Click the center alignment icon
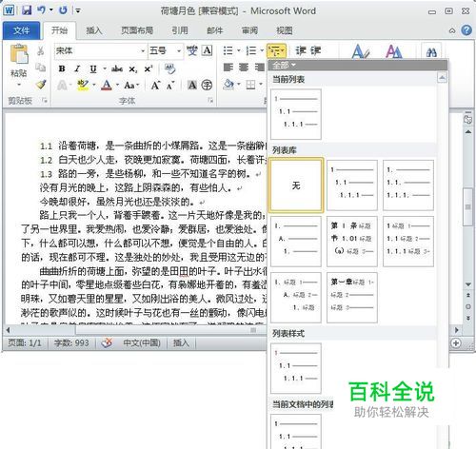The height and width of the screenshot is (449, 476). click(x=244, y=68)
